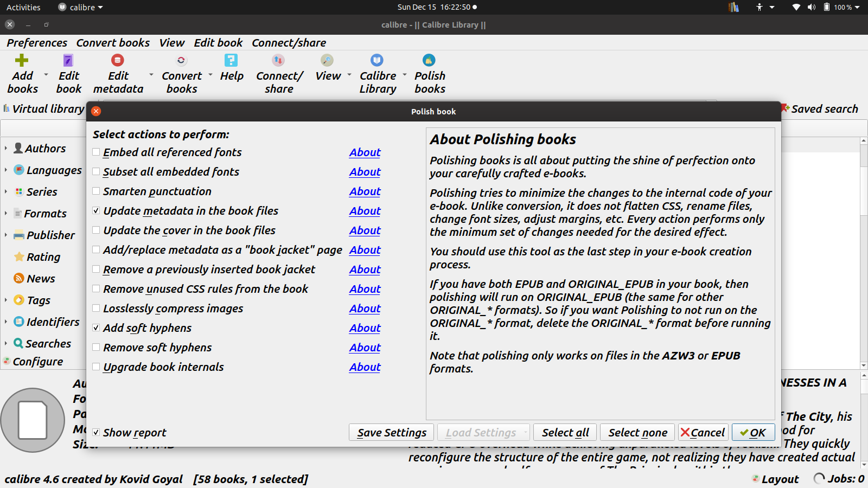Click the Rating star icon

pyautogui.click(x=19, y=256)
